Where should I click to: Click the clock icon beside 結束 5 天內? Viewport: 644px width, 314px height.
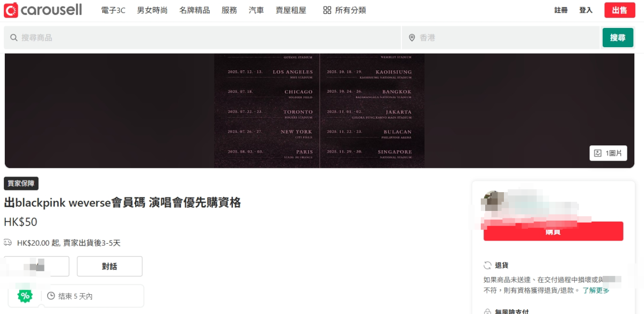[51, 296]
